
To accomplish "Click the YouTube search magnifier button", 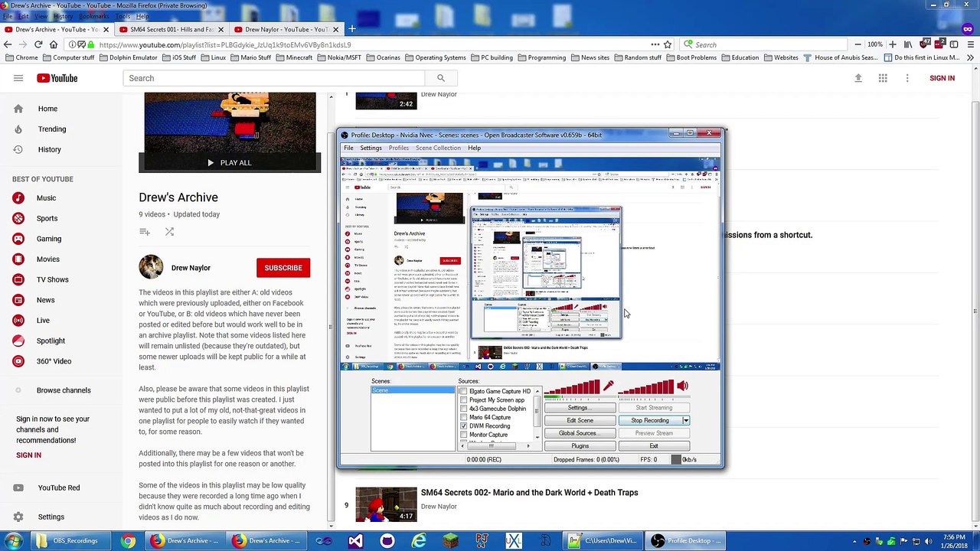I will click(x=440, y=78).
